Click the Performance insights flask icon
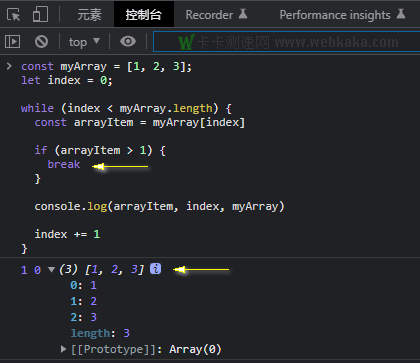 pos(401,14)
